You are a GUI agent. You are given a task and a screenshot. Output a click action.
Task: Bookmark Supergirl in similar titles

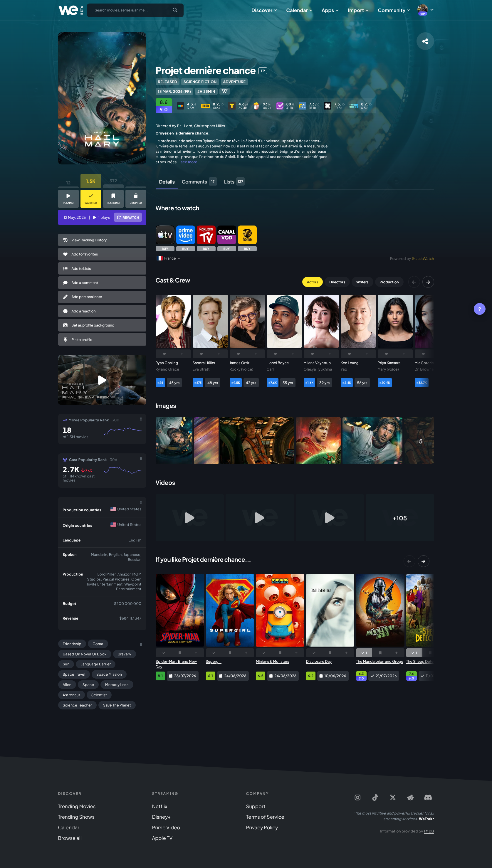coord(230,653)
